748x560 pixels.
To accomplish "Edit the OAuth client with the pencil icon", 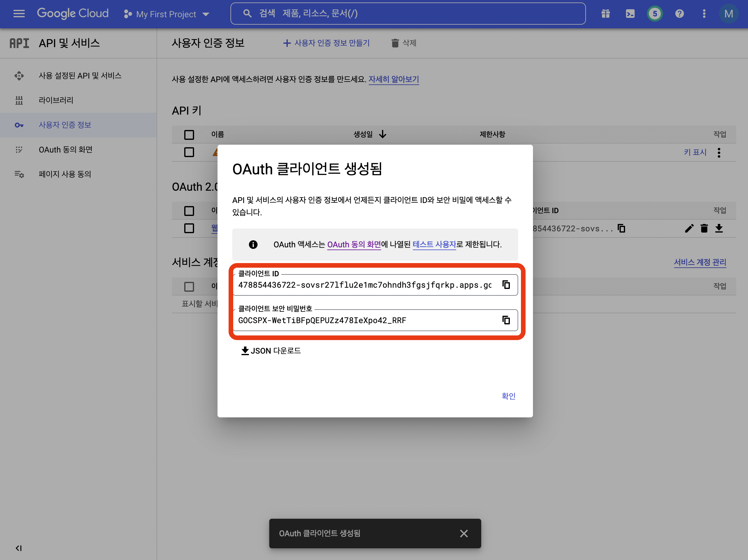I will pos(689,229).
